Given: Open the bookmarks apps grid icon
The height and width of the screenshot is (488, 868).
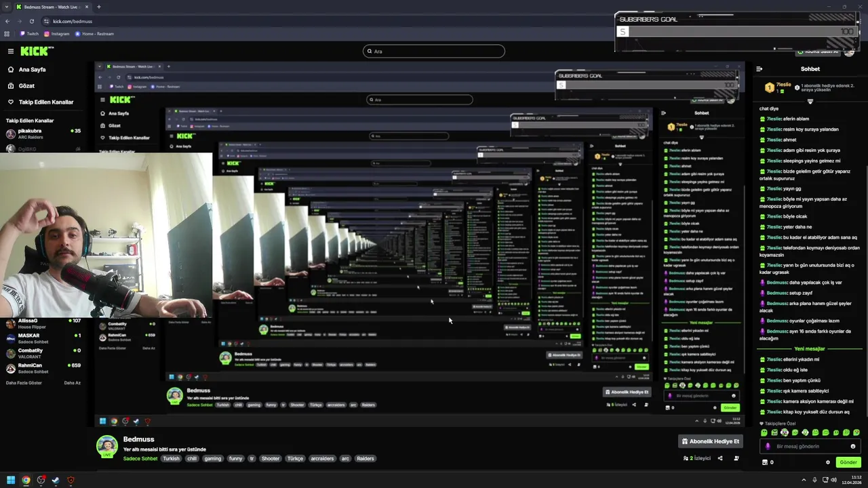Looking at the screenshot, I should [x=7, y=33].
